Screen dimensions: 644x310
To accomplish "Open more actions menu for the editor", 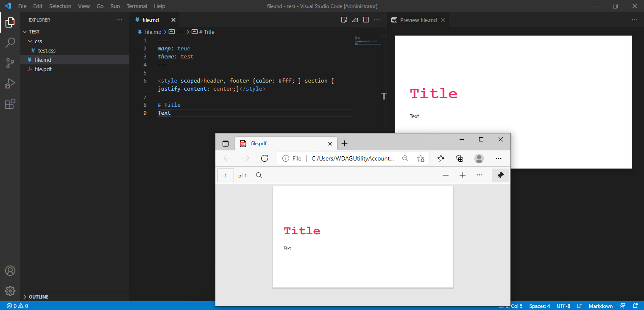I will tap(377, 19).
